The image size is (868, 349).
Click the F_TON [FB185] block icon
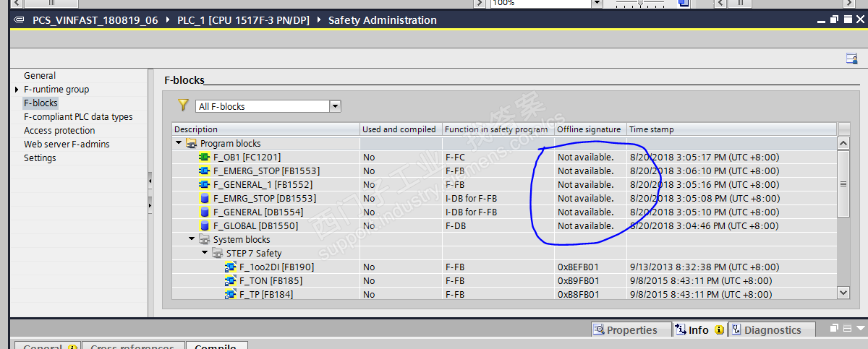[231, 280]
